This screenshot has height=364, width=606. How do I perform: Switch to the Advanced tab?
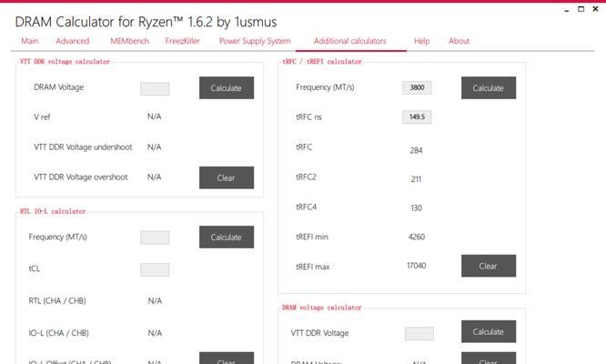click(72, 41)
